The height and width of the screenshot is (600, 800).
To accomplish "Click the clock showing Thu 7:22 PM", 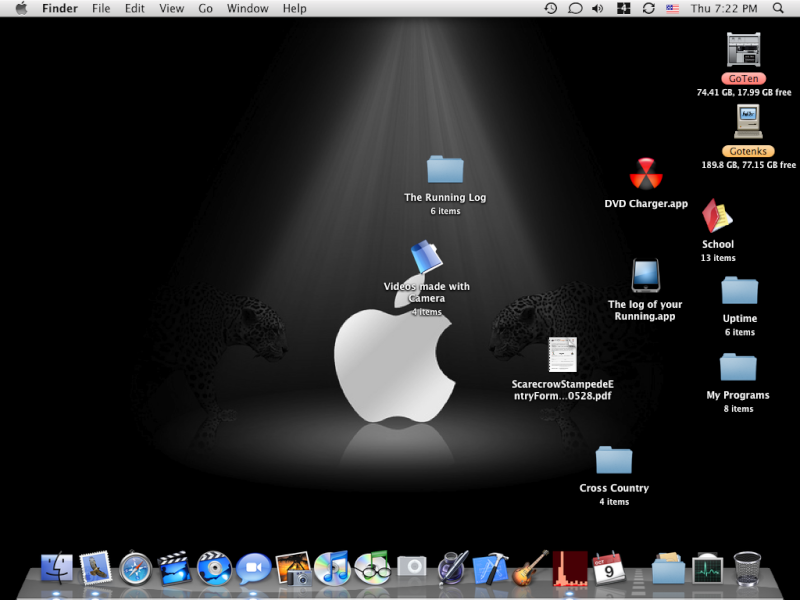I will [724, 8].
